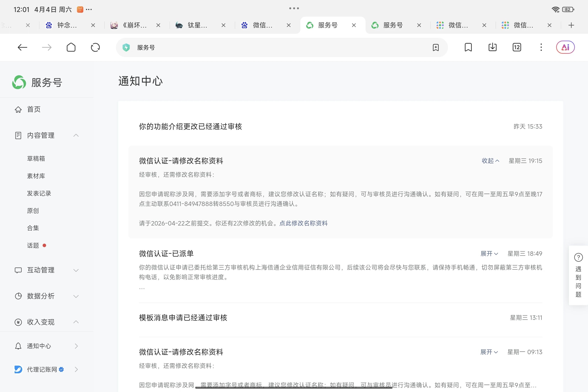Expand the 互动管理 menu
Screen dimensions: 588x392
tap(76, 270)
